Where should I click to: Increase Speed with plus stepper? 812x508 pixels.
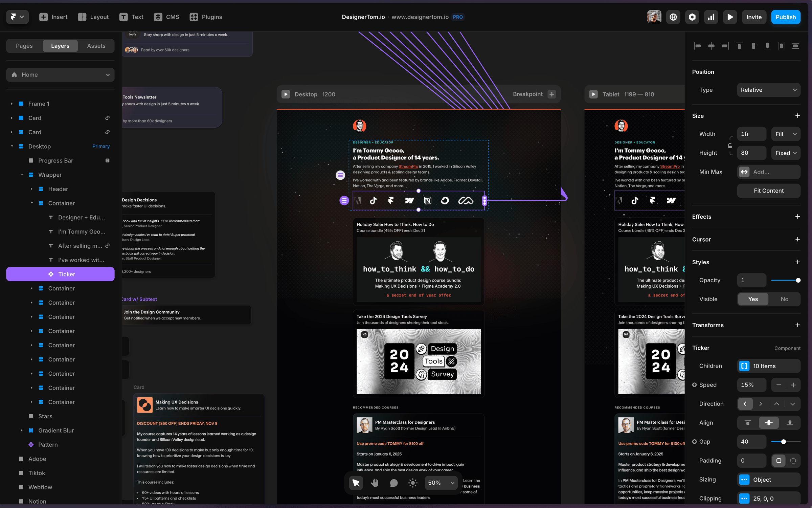point(793,385)
